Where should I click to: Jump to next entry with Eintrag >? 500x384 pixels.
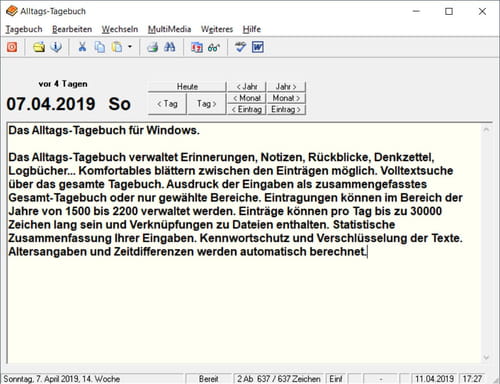pyautogui.click(x=286, y=109)
